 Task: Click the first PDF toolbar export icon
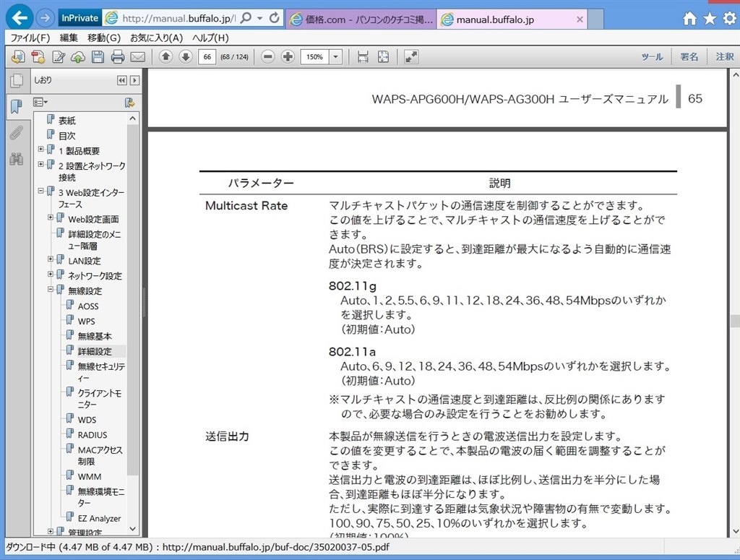pyautogui.click(x=18, y=57)
